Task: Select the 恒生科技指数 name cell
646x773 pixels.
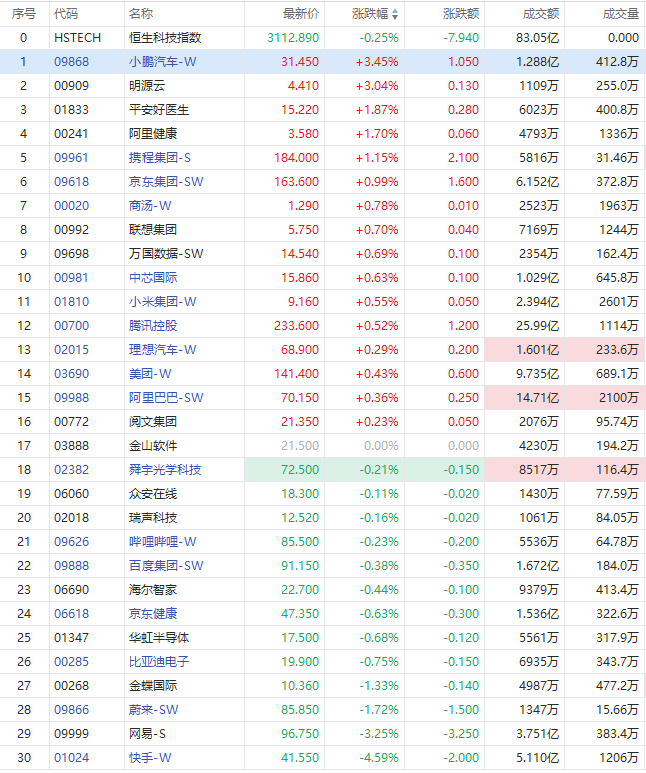Action: (165, 38)
